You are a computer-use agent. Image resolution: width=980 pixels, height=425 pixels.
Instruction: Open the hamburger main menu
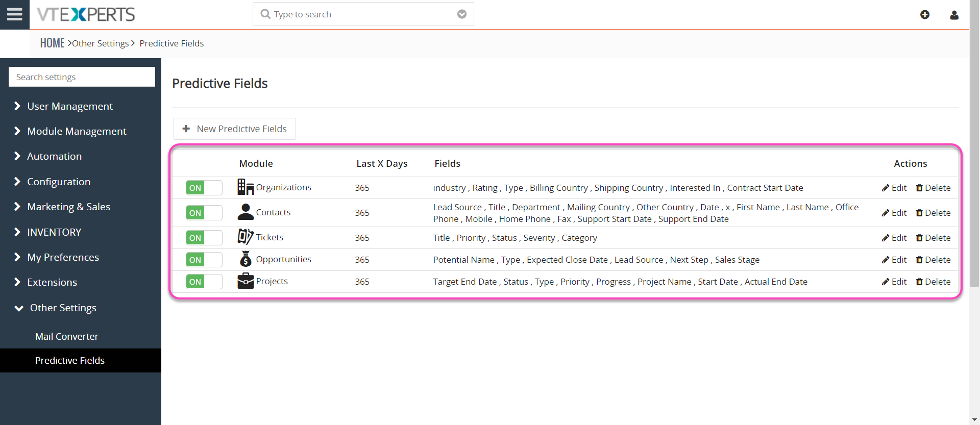tap(14, 14)
